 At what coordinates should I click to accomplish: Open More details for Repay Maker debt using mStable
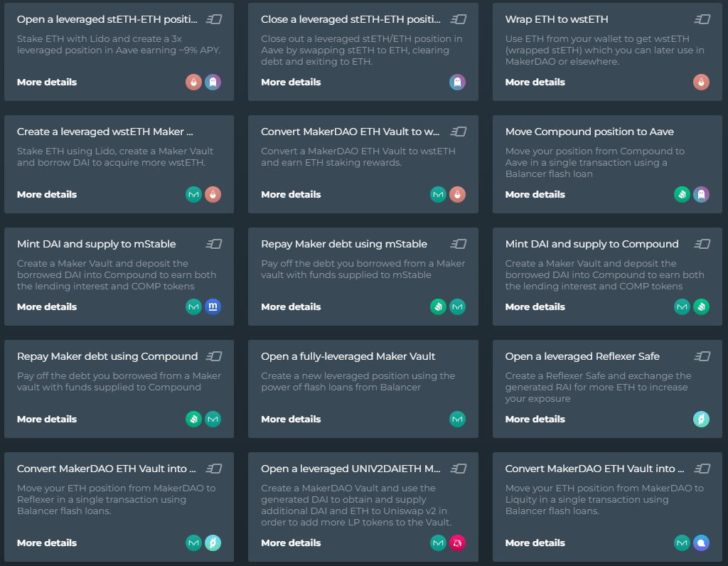tap(291, 307)
